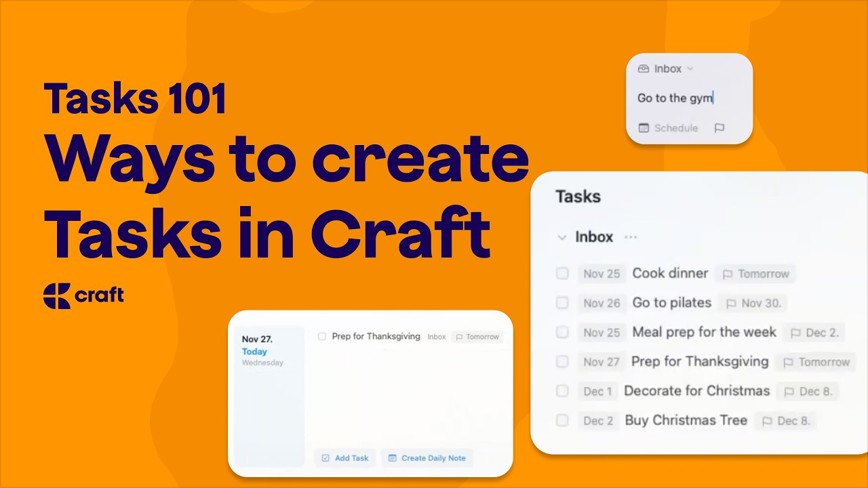Click the Inbox section title in Tasks

tap(594, 237)
